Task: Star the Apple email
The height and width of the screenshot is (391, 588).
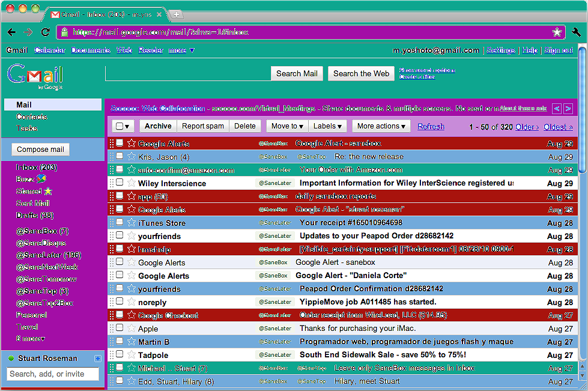Action: [132, 329]
